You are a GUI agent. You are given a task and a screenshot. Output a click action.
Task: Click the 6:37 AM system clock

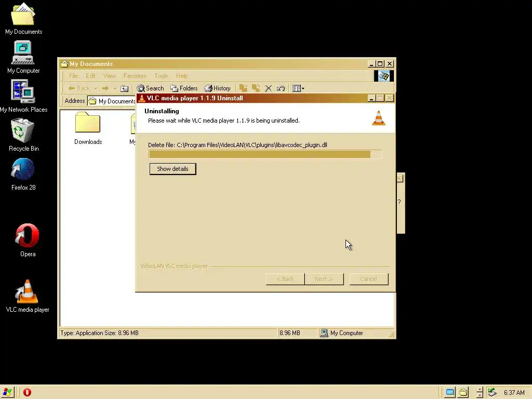pos(514,393)
